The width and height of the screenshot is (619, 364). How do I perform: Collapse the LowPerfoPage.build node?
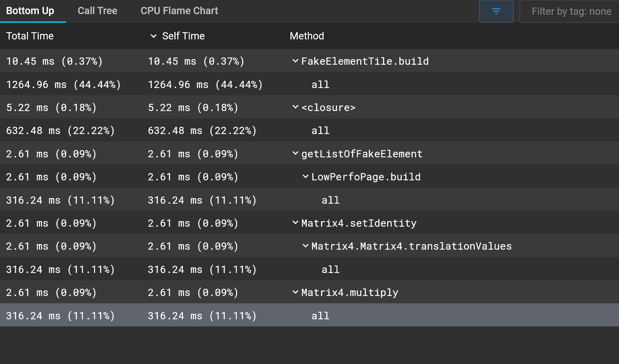pyautogui.click(x=306, y=177)
